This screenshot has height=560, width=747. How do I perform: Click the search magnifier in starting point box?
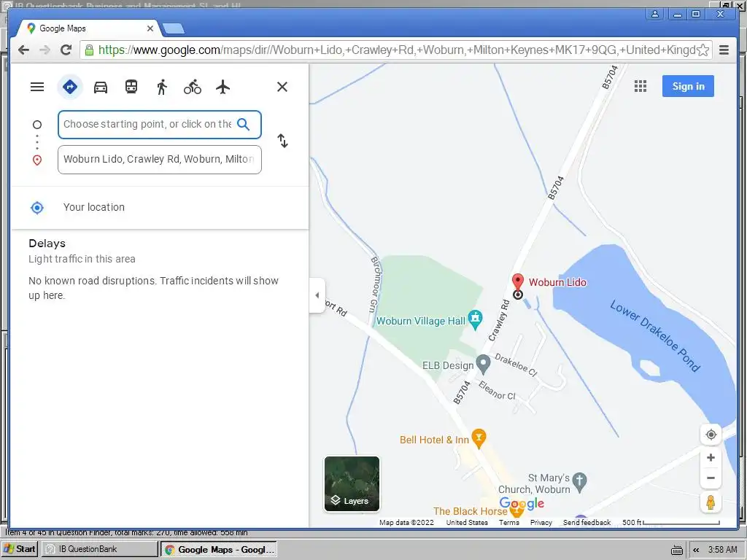(x=244, y=124)
